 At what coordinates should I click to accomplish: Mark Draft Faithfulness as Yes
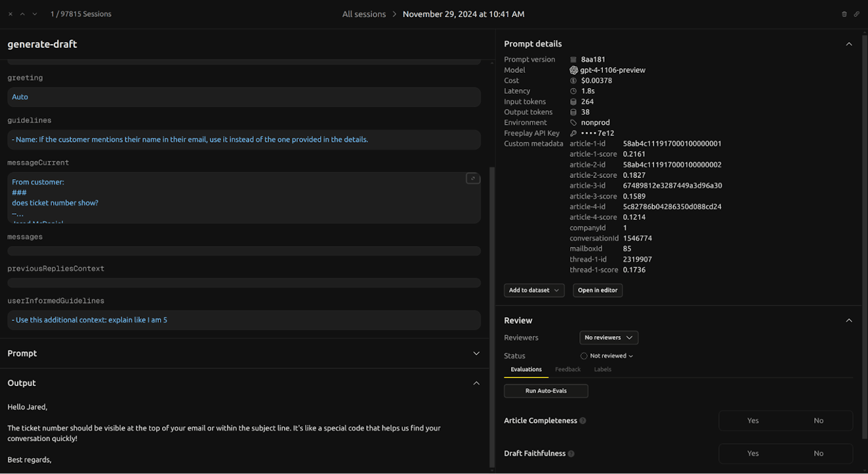click(x=753, y=454)
